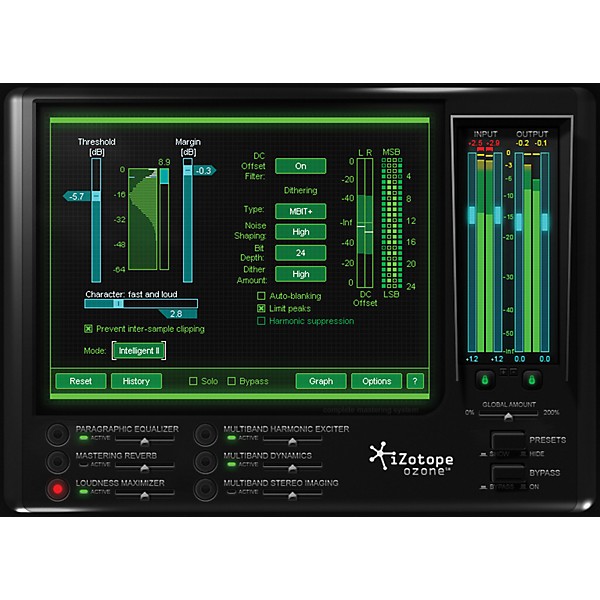
Task: Click the Mastering Reverb amount slider thumb
Action: (144, 469)
